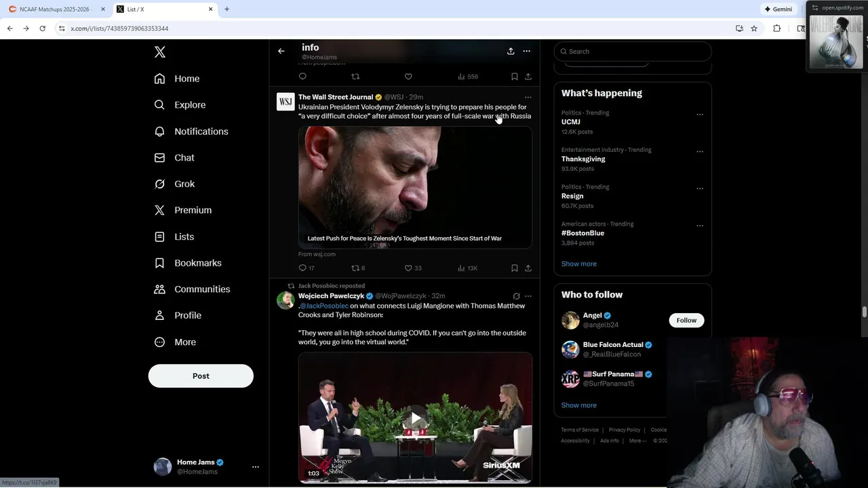Open Blue Falcon Actual profile

coord(613,345)
